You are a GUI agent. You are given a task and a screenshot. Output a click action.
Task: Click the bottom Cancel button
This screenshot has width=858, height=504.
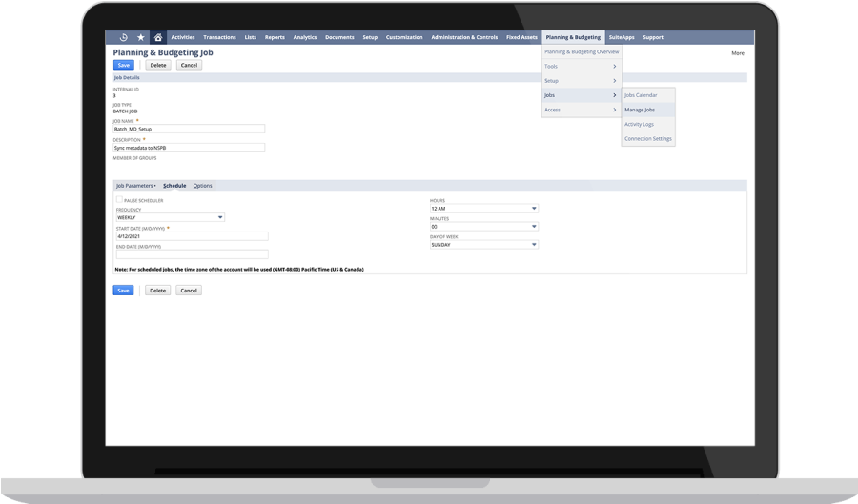click(x=189, y=291)
